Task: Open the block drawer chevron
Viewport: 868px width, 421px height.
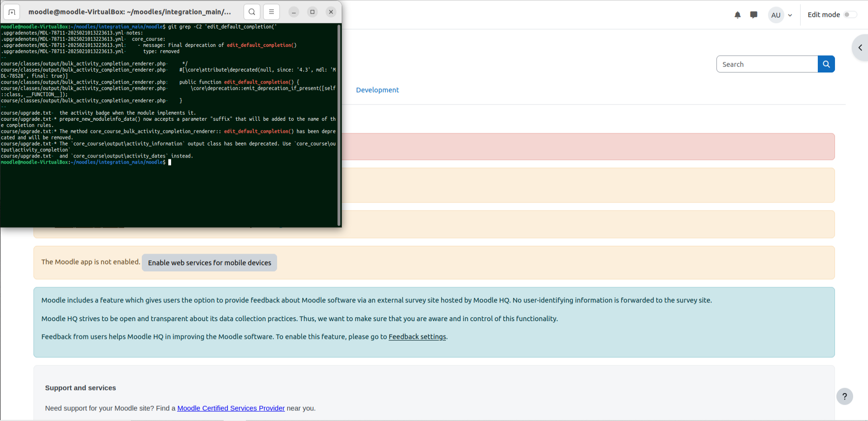Action: coord(860,47)
